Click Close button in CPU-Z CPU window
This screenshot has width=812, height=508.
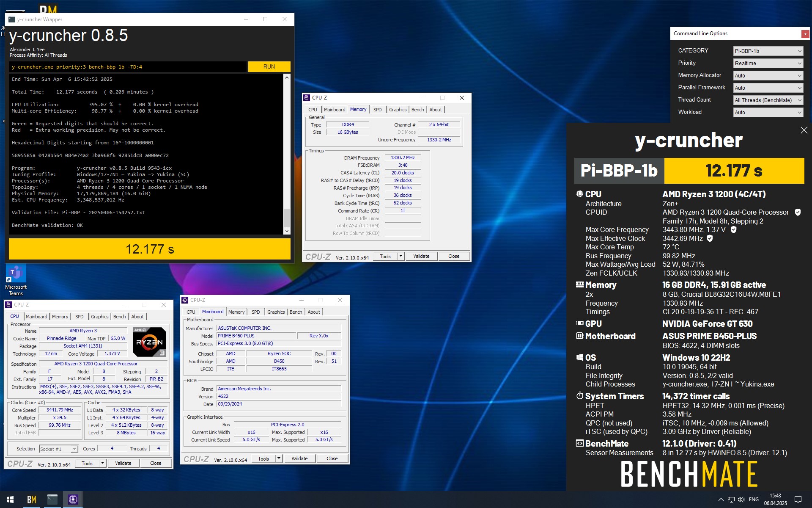click(x=156, y=463)
